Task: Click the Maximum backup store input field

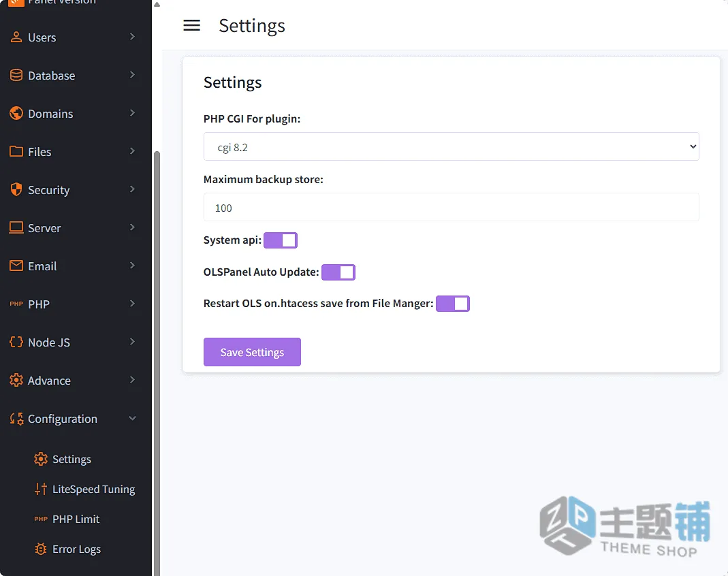Action: click(x=452, y=207)
